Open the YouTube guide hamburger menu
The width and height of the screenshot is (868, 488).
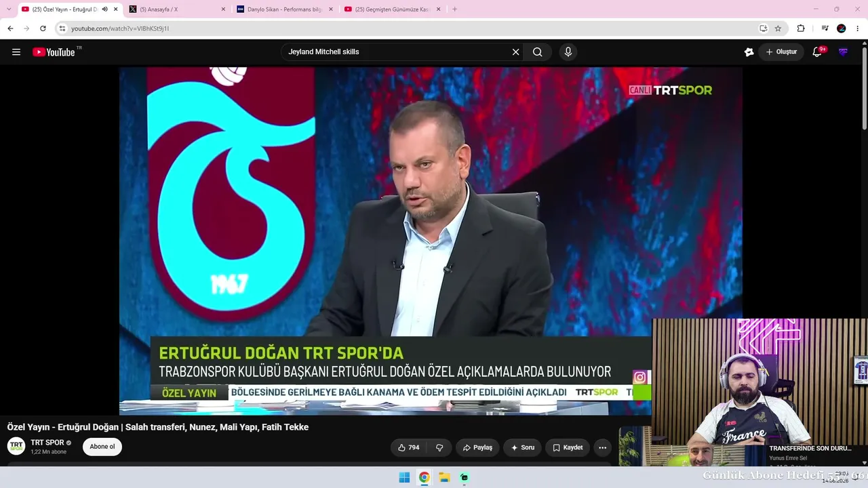pyautogui.click(x=16, y=52)
